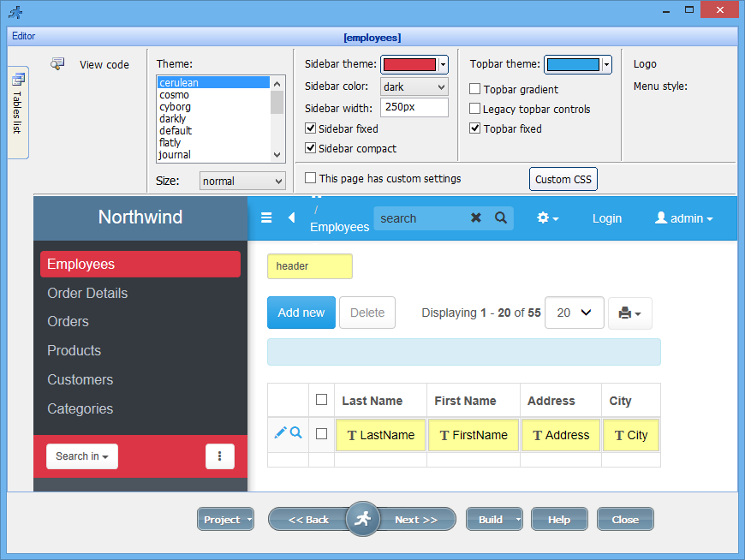
Task: Open the Sidebar color dropdown
Action: coord(414,86)
